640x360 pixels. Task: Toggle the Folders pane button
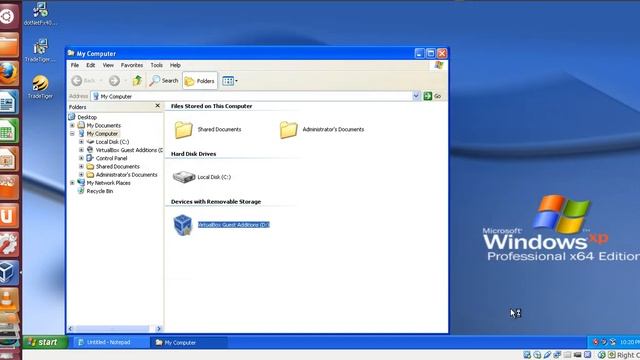pyautogui.click(x=200, y=81)
